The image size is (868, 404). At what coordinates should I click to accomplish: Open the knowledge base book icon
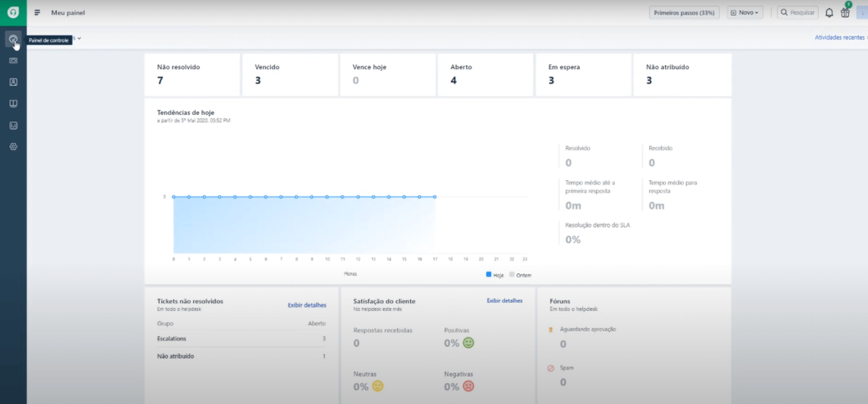click(x=13, y=103)
